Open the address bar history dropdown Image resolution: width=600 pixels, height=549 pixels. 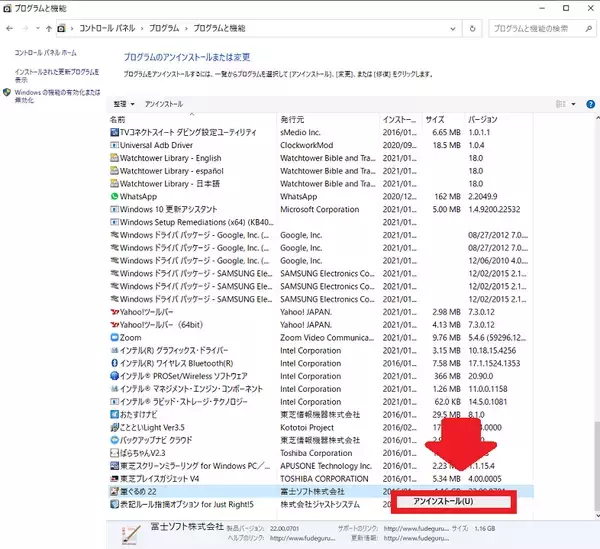[471, 29]
